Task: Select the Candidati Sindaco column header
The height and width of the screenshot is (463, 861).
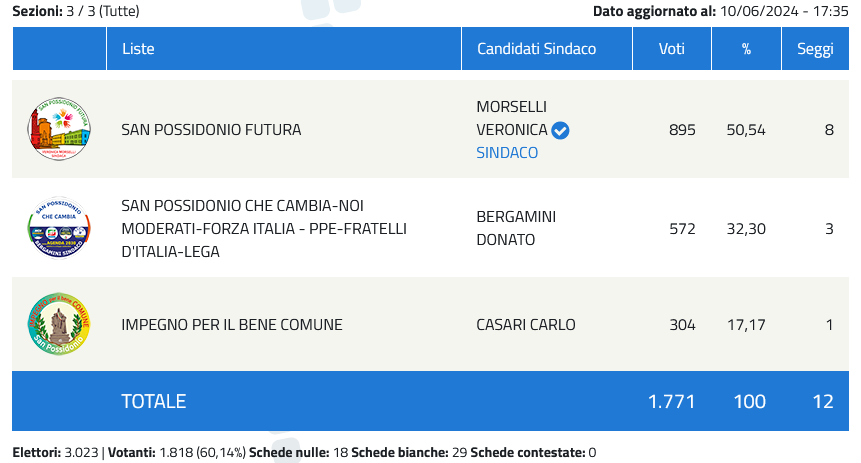Action: tap(536, 49)
